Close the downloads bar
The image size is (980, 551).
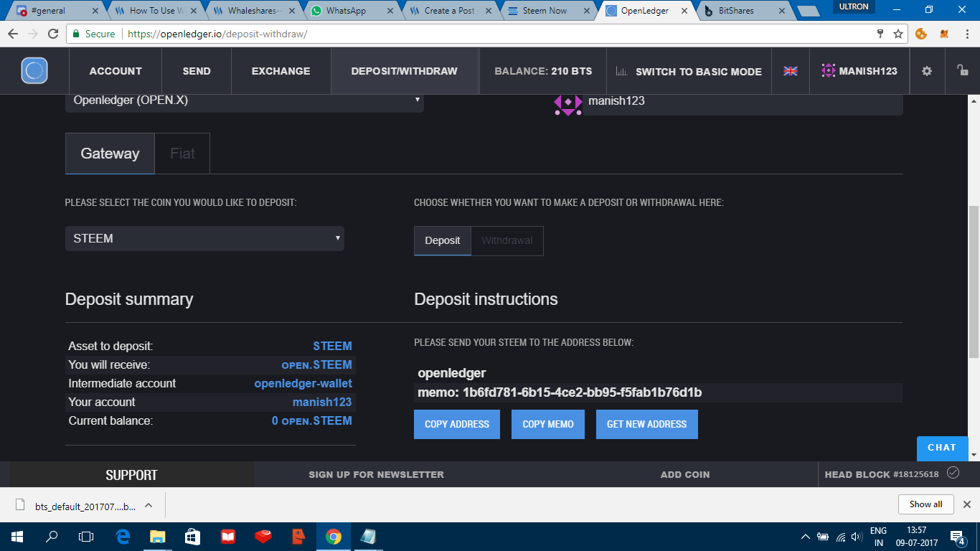966,504
